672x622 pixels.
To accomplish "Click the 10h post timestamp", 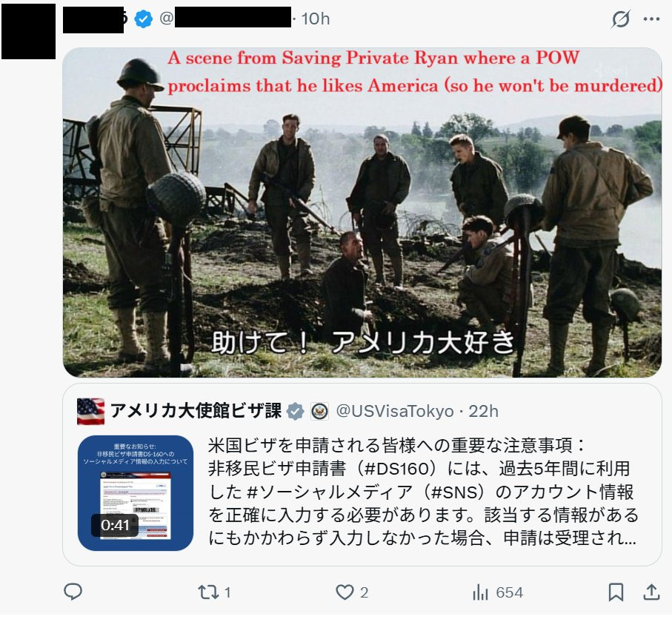I will click(316, 19).
